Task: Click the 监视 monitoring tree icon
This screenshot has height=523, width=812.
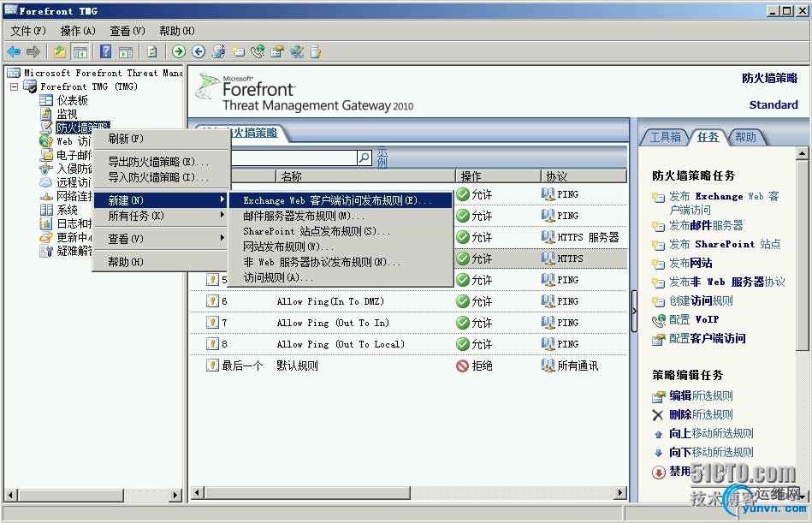Action: coord(46,114)
